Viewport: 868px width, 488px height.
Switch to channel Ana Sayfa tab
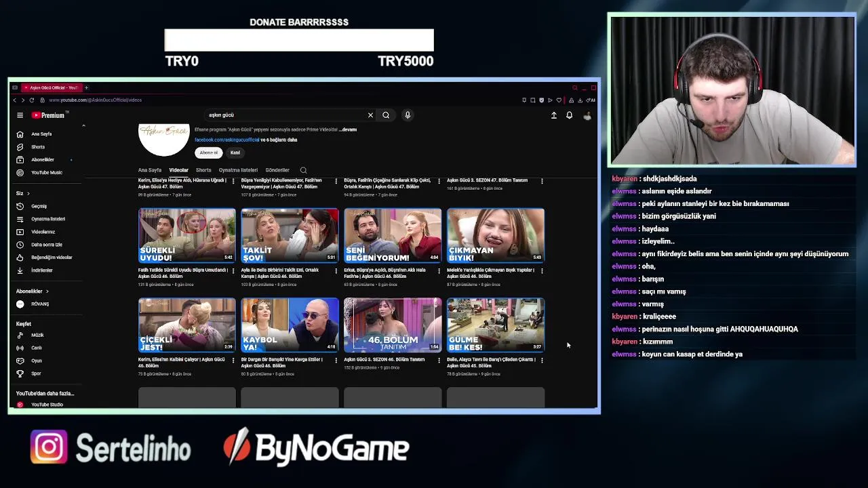click(150, 170)
